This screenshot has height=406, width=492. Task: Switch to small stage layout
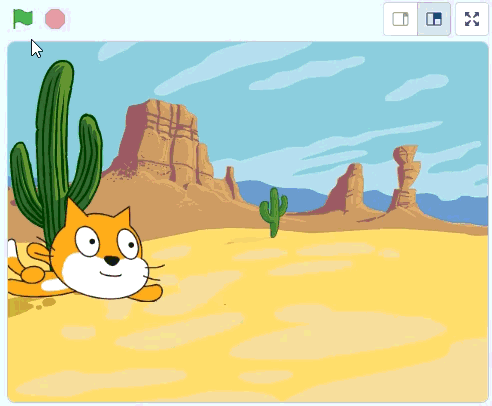400,19
